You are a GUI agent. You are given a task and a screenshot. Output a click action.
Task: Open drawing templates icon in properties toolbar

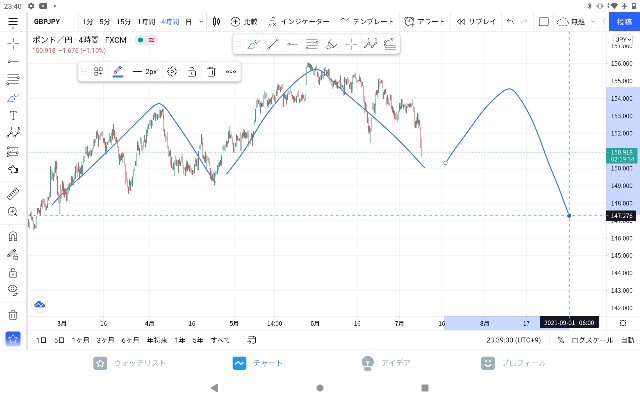(x=98, y=72)
